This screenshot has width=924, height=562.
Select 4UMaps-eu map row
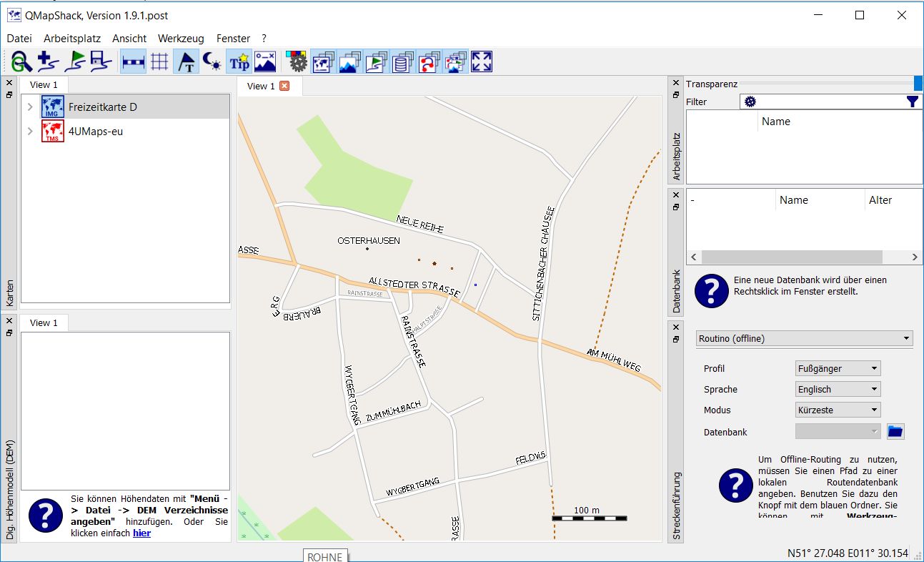pyautogui.click(x=126, y=132)
